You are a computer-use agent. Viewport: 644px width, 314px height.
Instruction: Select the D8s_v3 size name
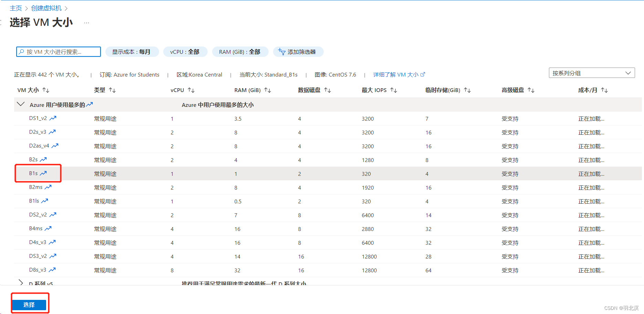(x=38, y=270)
